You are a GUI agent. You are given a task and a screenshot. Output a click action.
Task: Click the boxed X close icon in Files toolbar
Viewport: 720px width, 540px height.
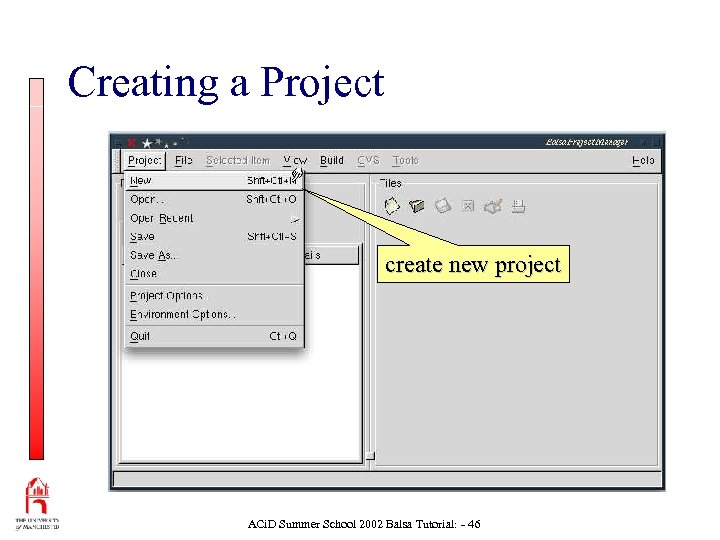(x=468, y=206)
